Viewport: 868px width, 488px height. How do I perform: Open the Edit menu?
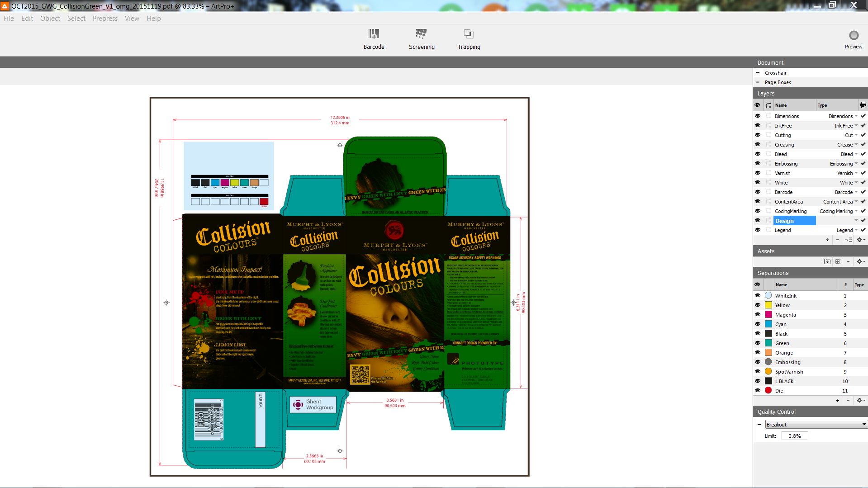click(27, 19)
